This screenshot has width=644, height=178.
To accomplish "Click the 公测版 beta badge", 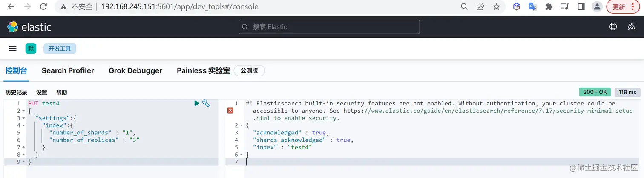I will click(249, 70).
